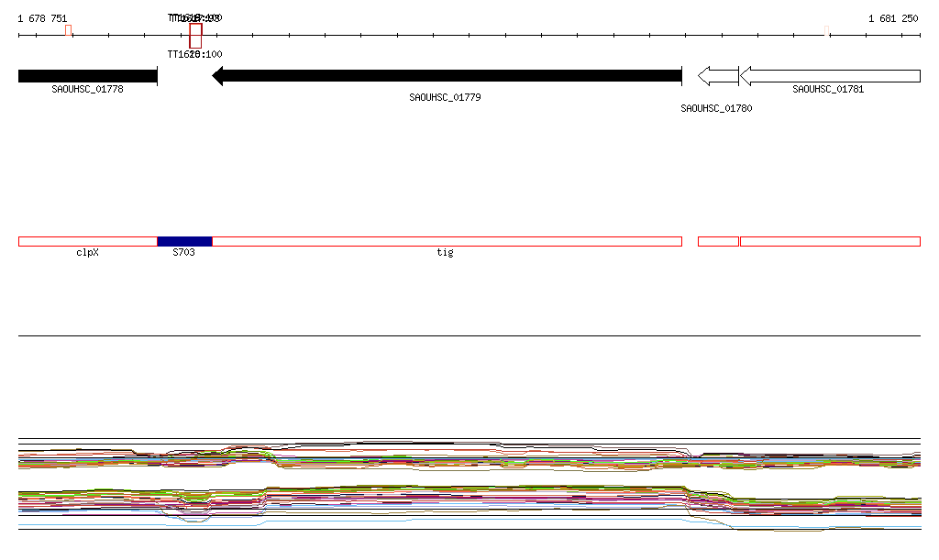The width and height of the screenshot is (939, 560).
Task: Select the blue S703 segment bar
Action: click(x=184, y=241)
